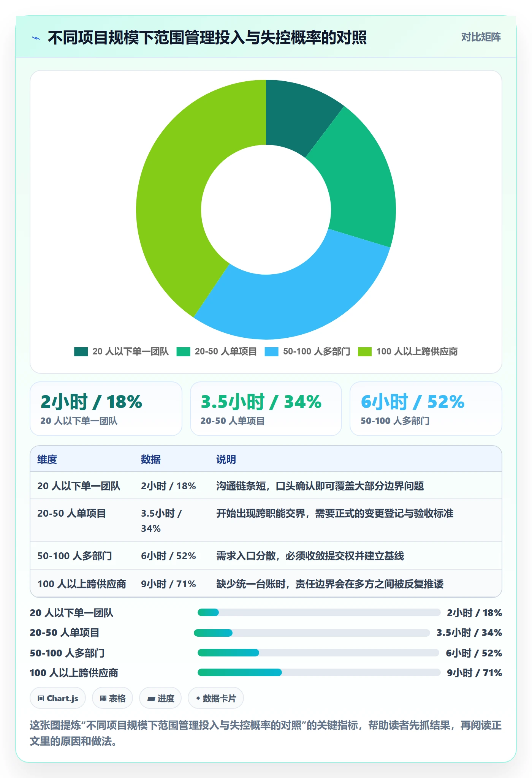Click the 9小时 / 71% table cell

coord(168,584)
